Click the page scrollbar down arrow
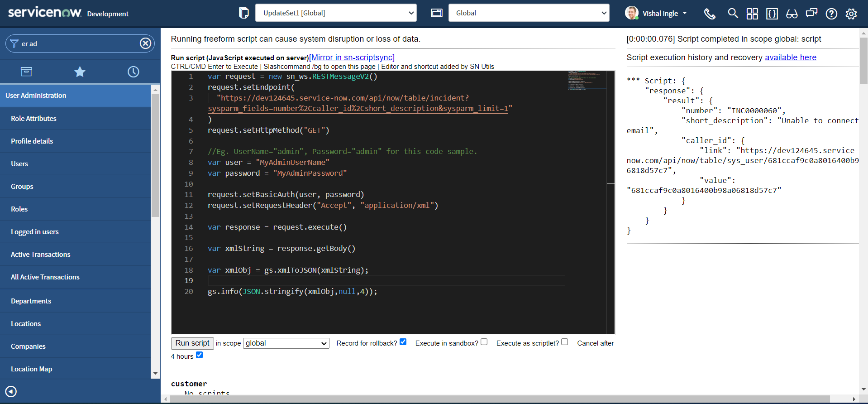 coord(863,390)
